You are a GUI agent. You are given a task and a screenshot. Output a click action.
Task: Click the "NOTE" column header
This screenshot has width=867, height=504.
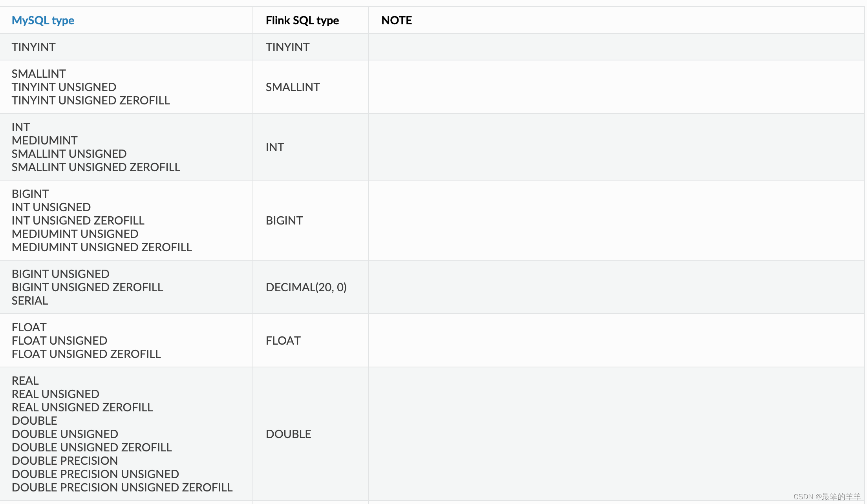(396, 20)
